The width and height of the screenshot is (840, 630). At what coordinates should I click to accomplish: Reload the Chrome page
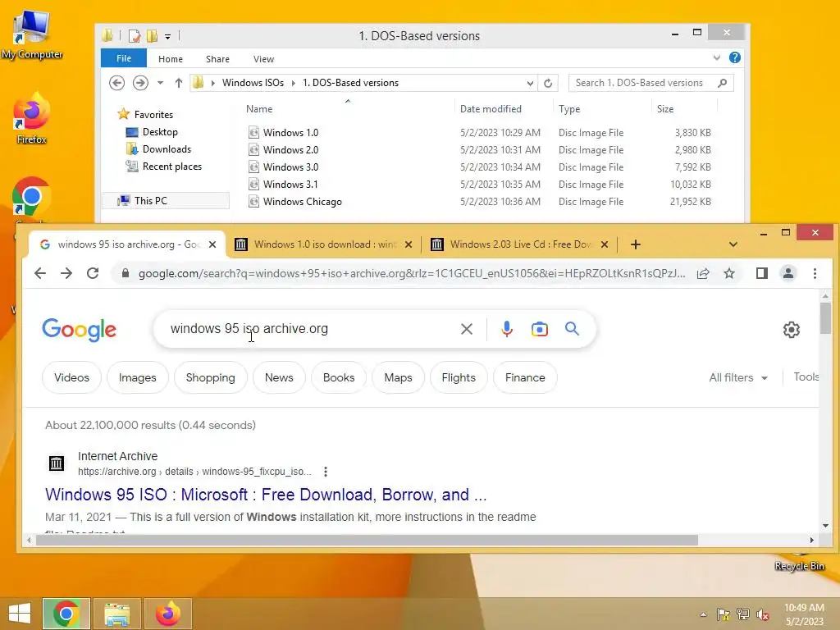[93, 273]
